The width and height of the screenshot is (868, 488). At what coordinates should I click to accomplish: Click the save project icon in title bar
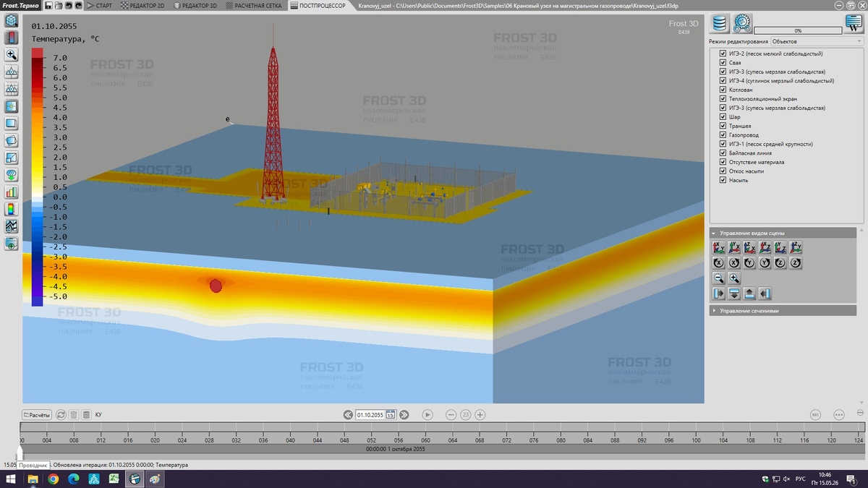(x=48, y=5)
